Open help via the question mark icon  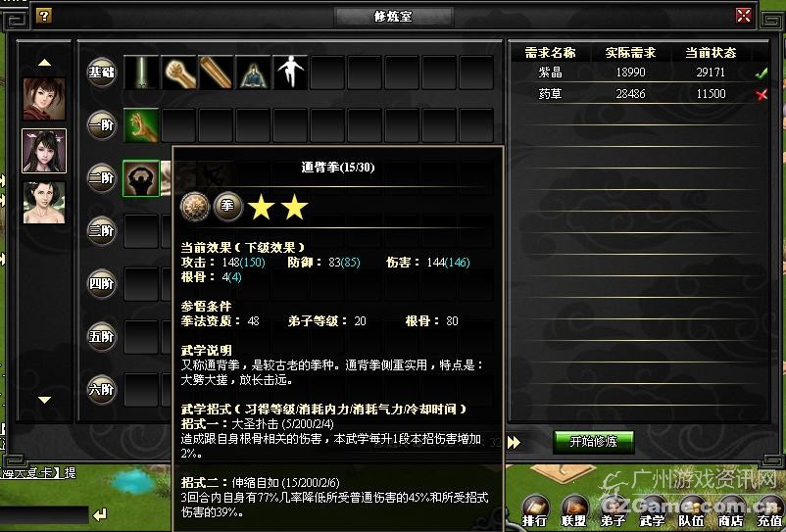(x=44, y=16)
